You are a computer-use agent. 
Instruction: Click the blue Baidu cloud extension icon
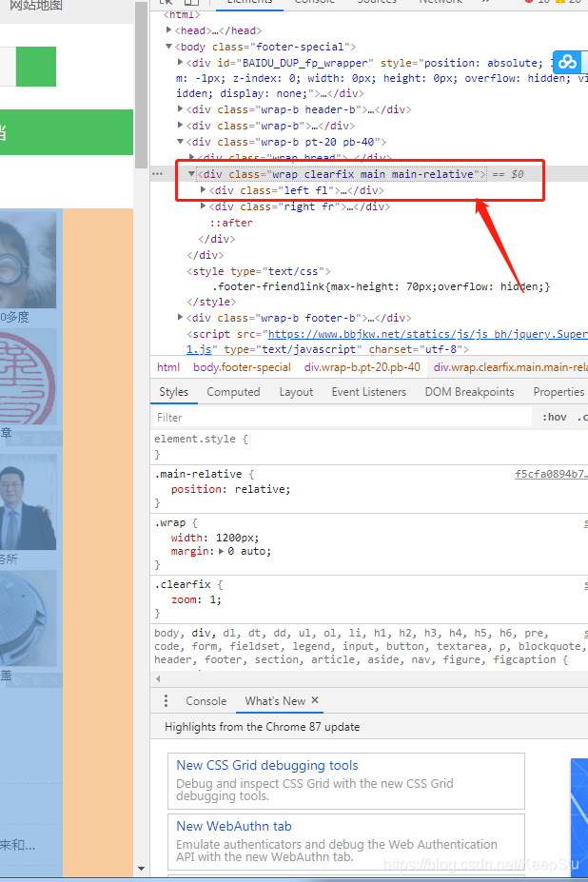(567, 62)
